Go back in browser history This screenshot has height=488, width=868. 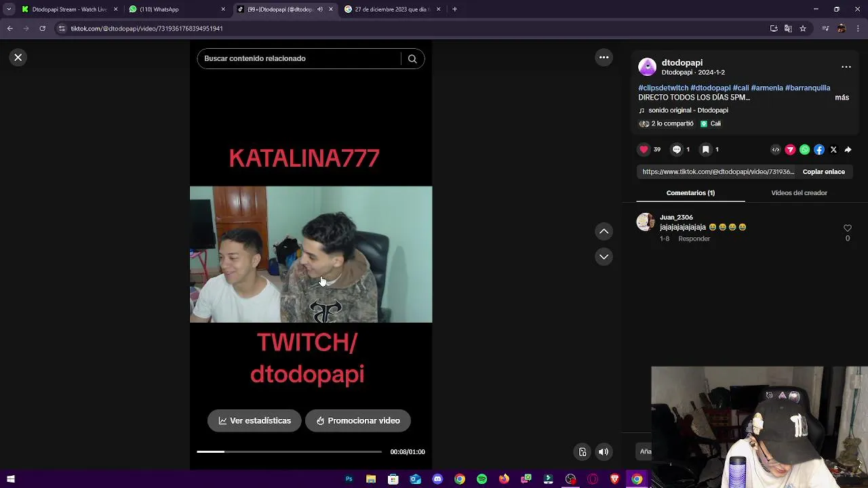(9, 28)
